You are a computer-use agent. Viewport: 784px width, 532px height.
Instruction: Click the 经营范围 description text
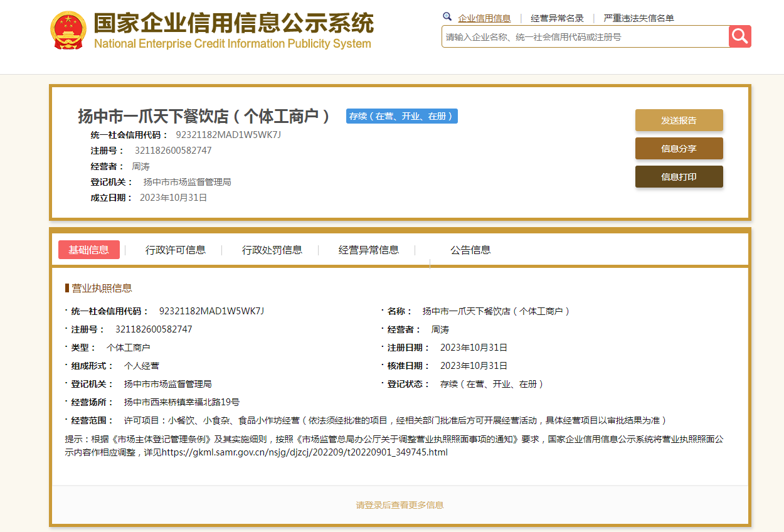[395, 420]
